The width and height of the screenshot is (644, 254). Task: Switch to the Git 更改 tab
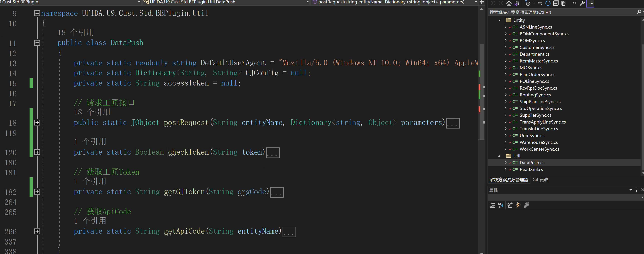(x=540, y=180)
